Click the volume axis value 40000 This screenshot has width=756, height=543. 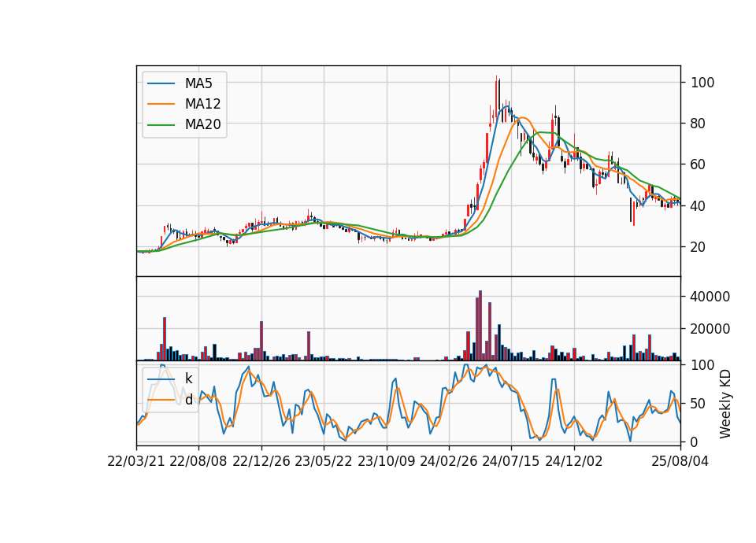pos(710,297)
